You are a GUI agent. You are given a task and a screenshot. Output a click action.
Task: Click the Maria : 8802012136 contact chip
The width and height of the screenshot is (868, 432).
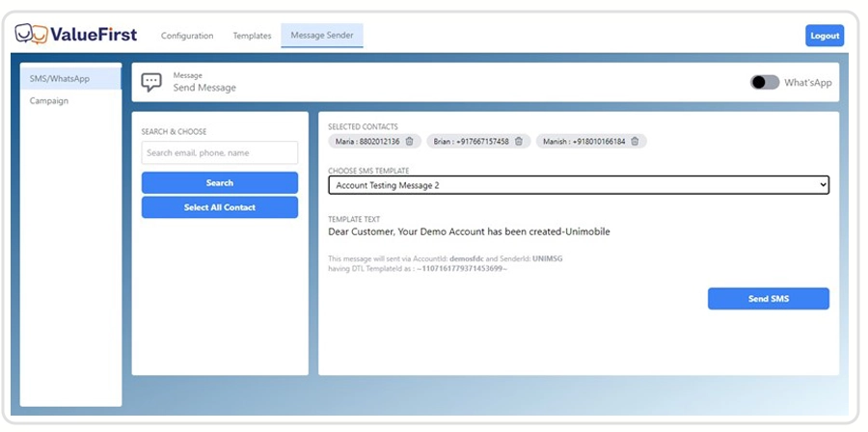coord(375,141)
